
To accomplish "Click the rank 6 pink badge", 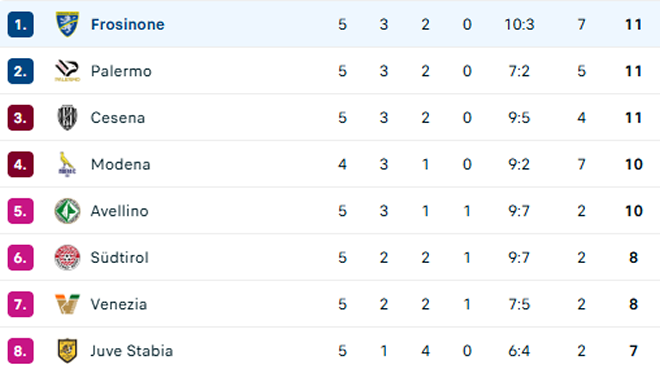I will [x=20, y=258].
